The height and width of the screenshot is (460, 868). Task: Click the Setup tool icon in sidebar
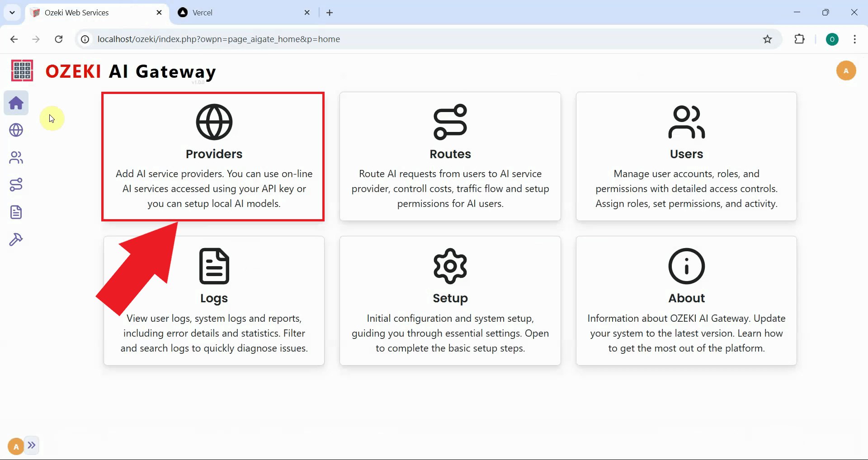[16, 239]
